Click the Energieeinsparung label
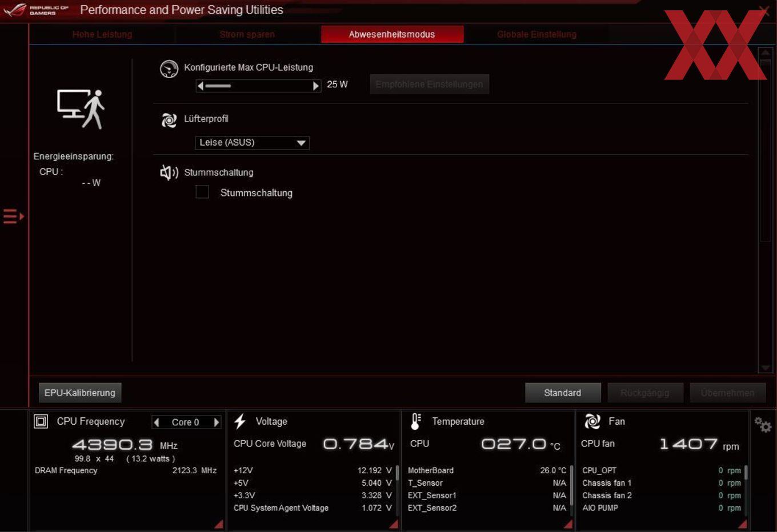The image size is (777, 532). [x=73, y=156]
